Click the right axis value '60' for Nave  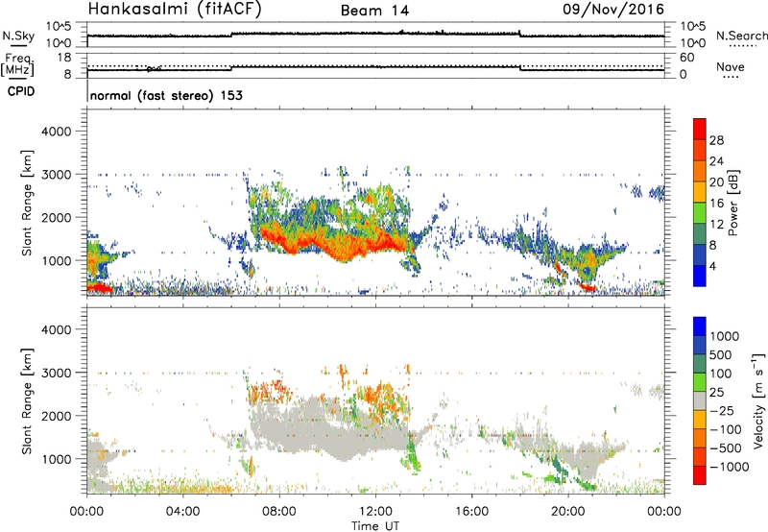(686, 58)
